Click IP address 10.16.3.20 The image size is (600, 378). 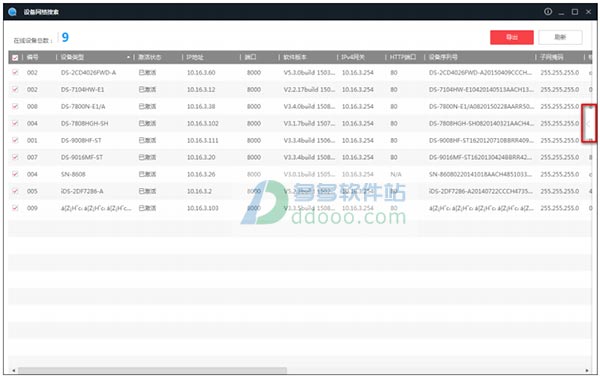pyautogui.click(x=201, y=157)
